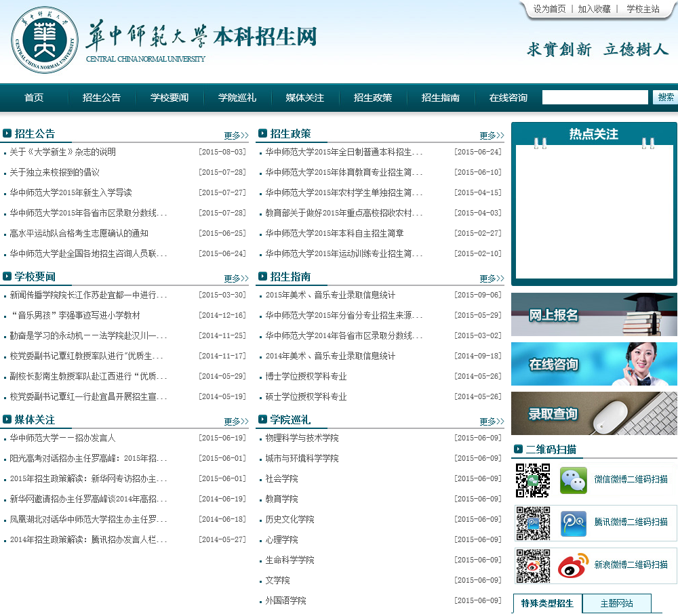This screenshot has width=678, height=616.
Task: Open the 在线咨询 banner with operator photo
Action: pos(594,364)
